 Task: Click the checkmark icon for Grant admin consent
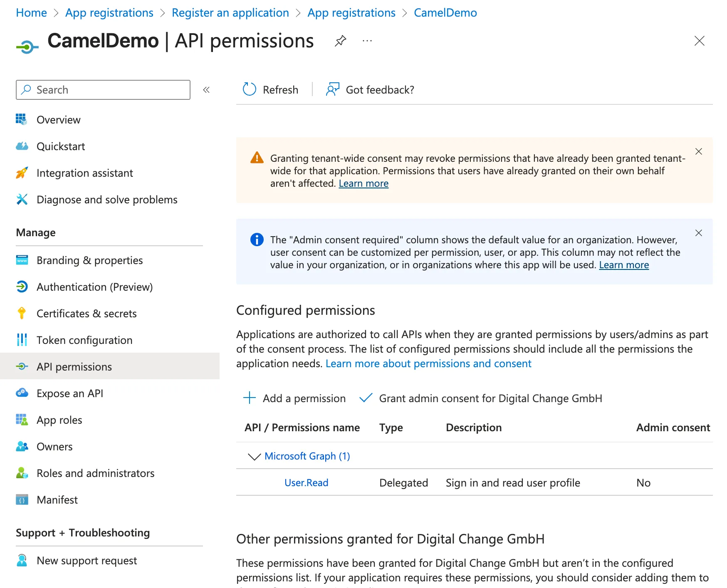click(x=366, y=398)
